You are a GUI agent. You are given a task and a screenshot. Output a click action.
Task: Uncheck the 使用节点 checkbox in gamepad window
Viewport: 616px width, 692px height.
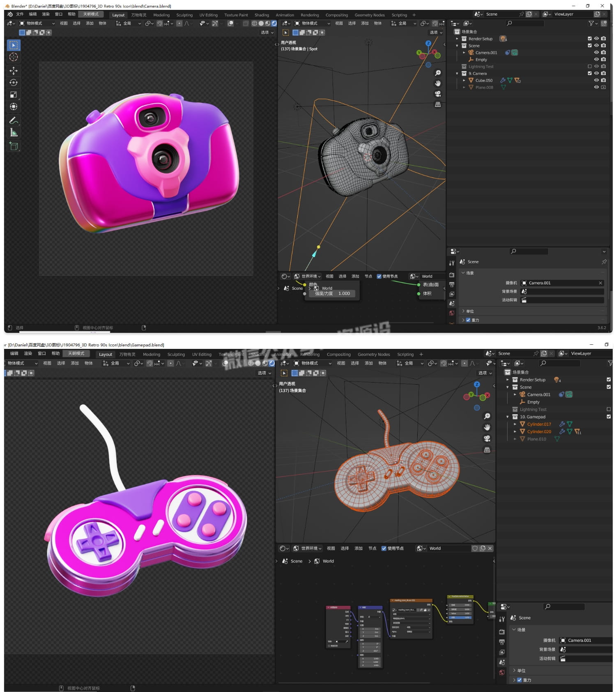(384, 548)
